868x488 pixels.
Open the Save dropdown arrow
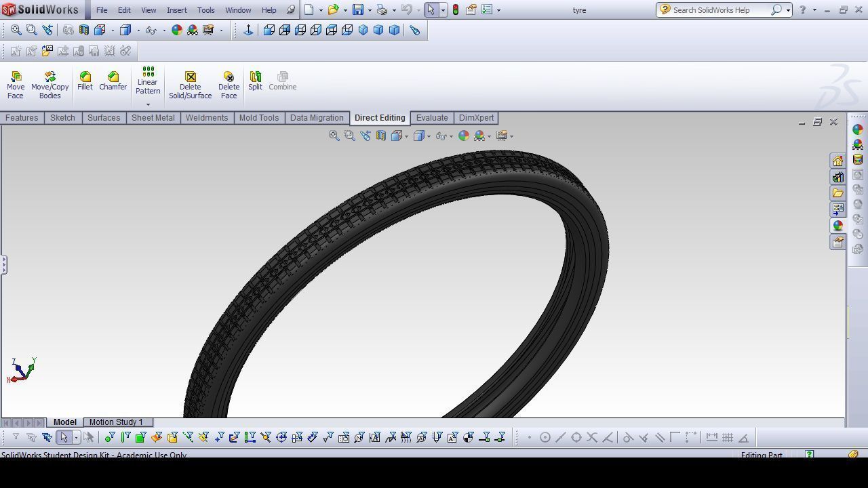pyautogui.click(x=369, y=10)
